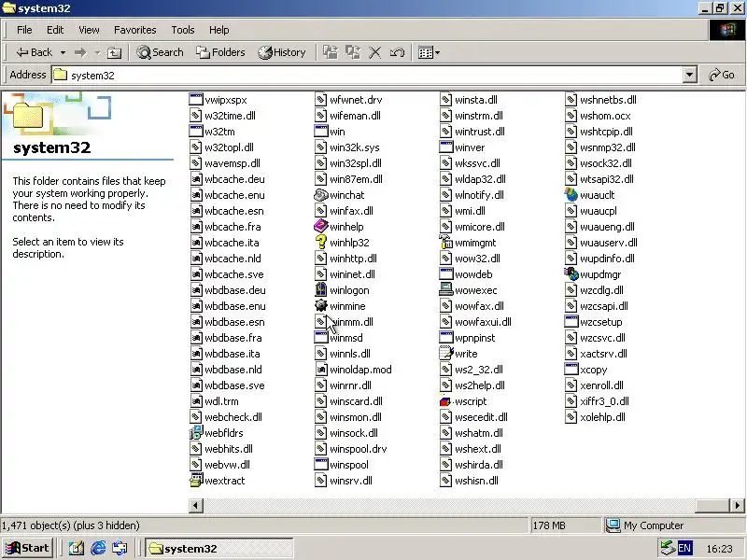Click the Go button
Screen dimensions: 747x560
coord(722,75)
